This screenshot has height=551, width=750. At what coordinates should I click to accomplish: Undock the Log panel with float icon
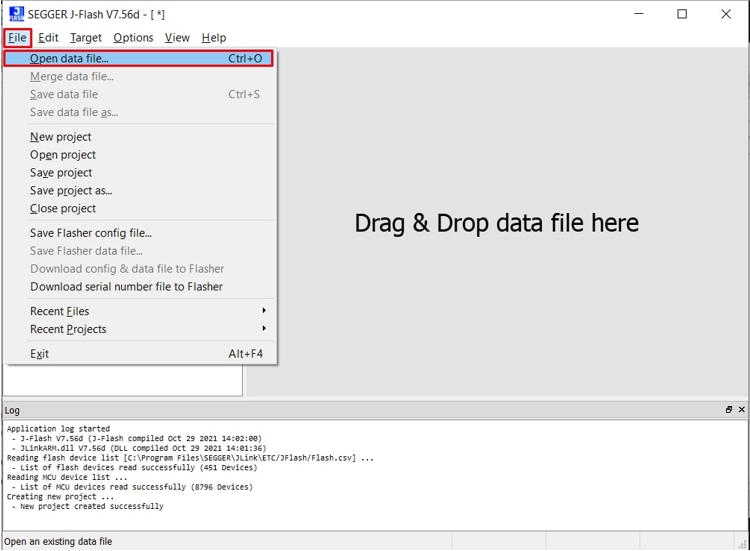click(x=729, y=410)
